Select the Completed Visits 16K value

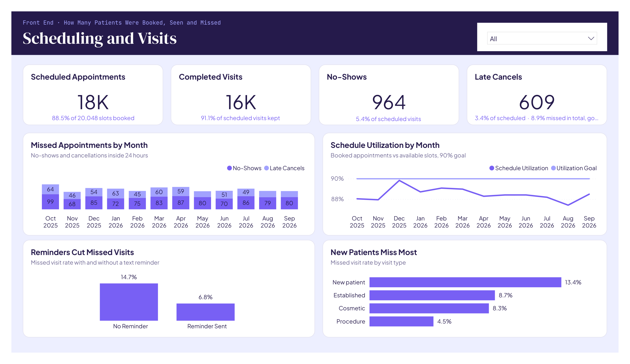click(x=241, y=102)
